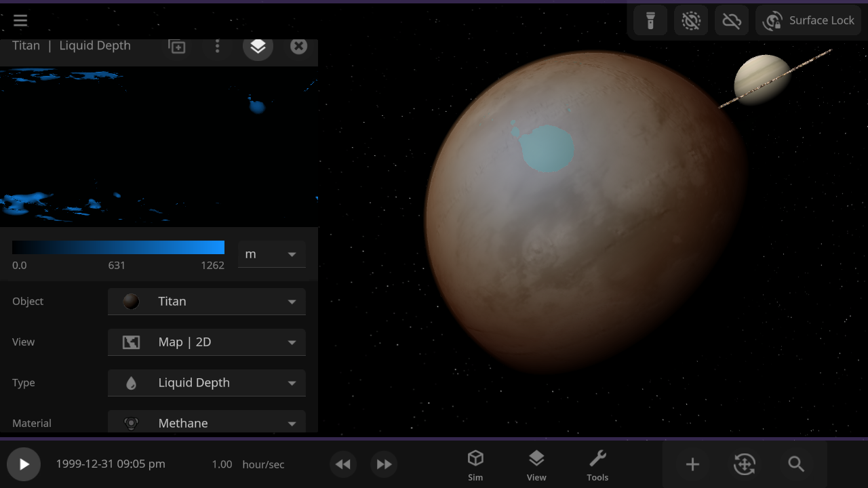Expand the Object dropdown showing Titan
This screenshot has height=488, width=868.
pyautogui.click(x=207, y=302)
